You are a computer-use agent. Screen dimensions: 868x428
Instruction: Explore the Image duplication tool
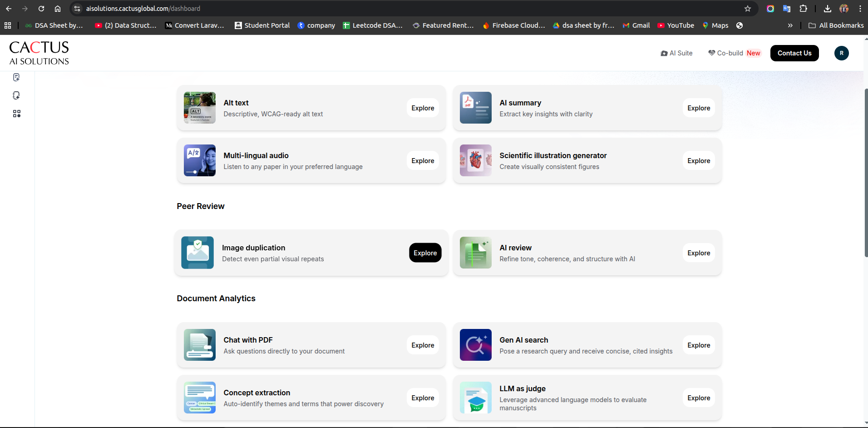point(425,253)
